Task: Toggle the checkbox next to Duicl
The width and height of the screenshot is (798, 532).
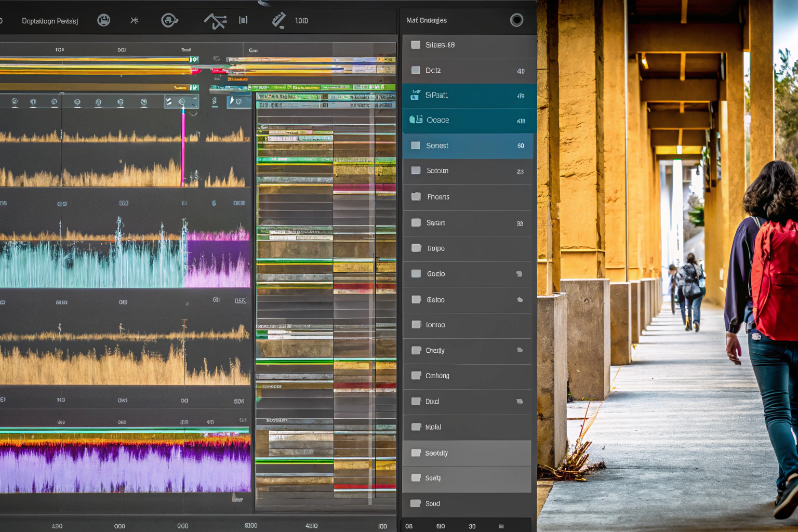Action: pos(416,401)
